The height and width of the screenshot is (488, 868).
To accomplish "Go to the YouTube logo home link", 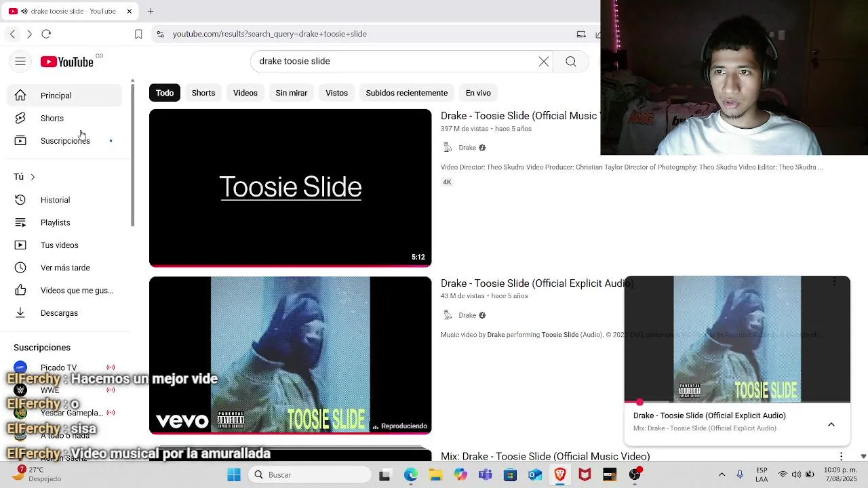I will (x=67, y=62).
